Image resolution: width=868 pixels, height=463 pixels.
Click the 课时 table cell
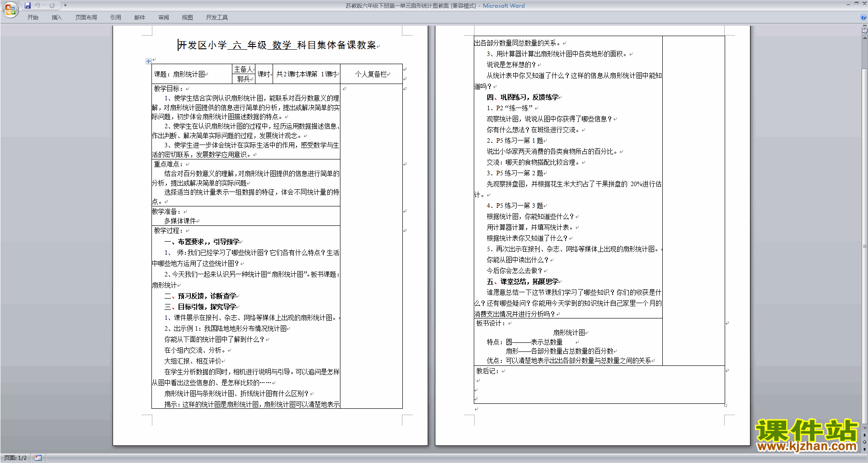pyautogui.click(x=264, y=74)
